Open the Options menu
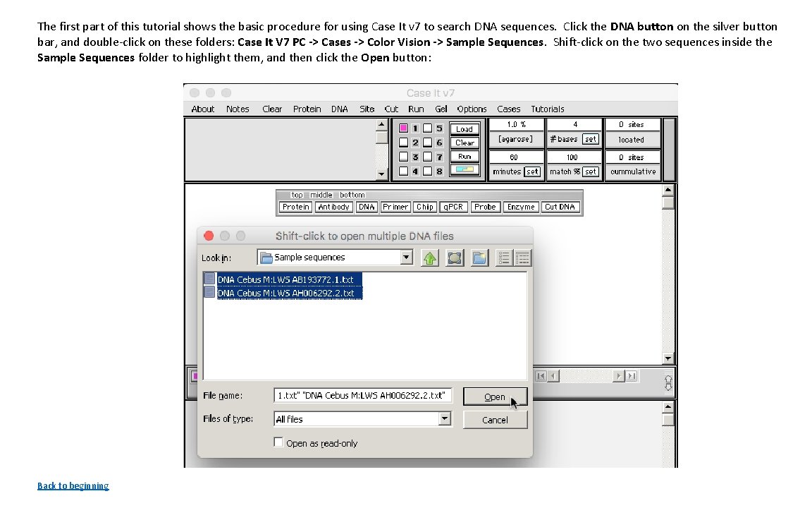Image resolution: width=812 pixels, height=508 pixels. click(x=472, y=109)
